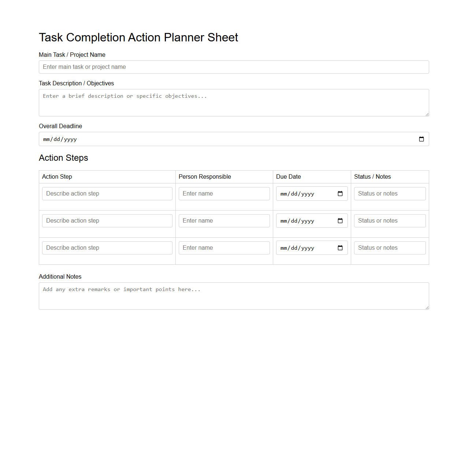468x476 pixels.
Task: Open the calendar picker for the second Due Date
Action: (x=340, y=220)
